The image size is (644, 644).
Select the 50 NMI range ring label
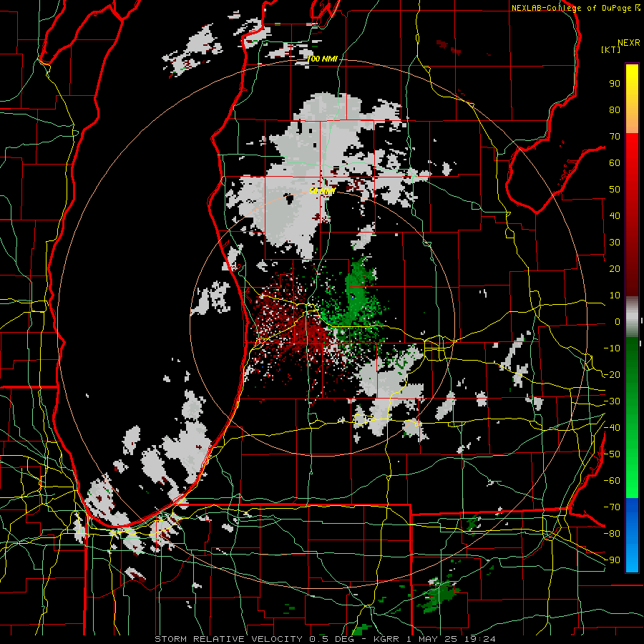[323, 191]
